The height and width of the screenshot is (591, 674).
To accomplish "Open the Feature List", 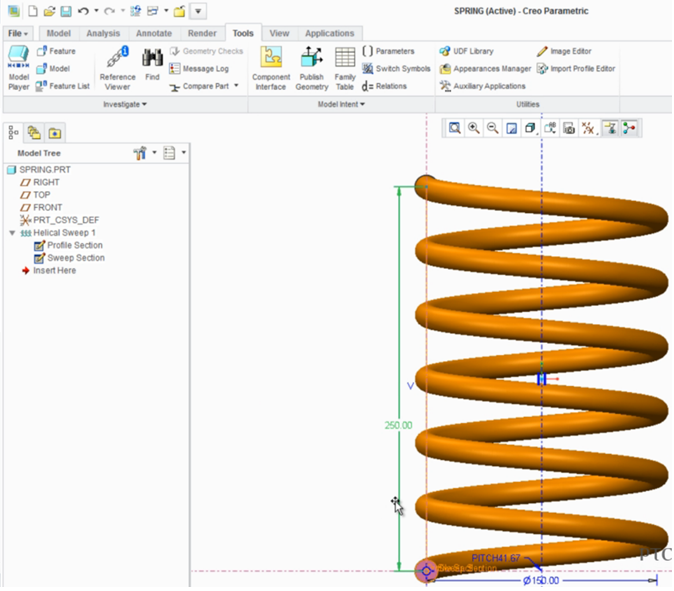I will click(63, 86).
